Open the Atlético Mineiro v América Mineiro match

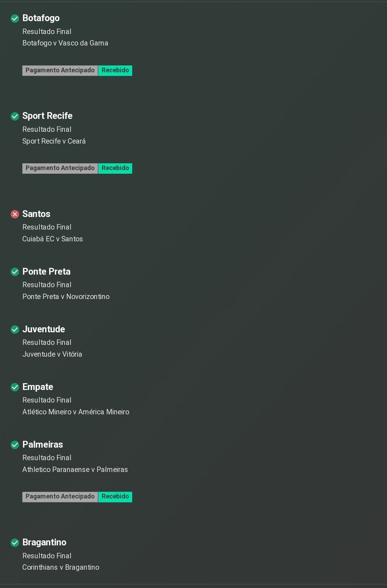click(x=76, y=412)
